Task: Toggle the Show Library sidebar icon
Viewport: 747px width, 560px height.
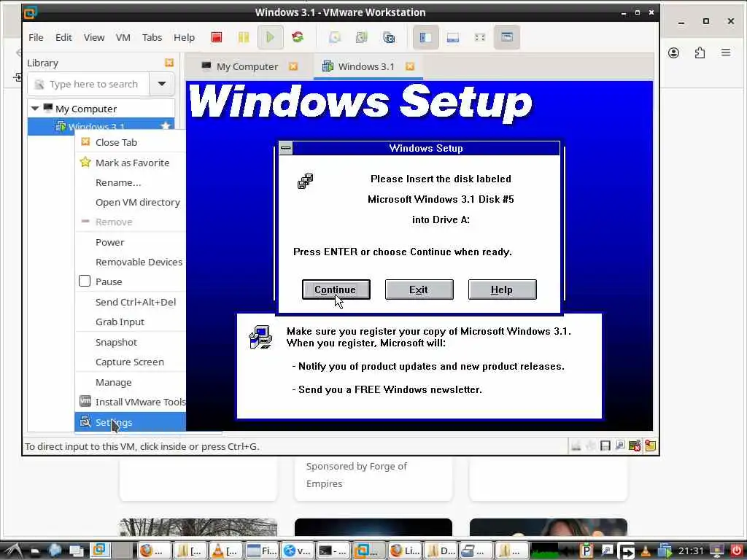Action: (x=425, y=37)
